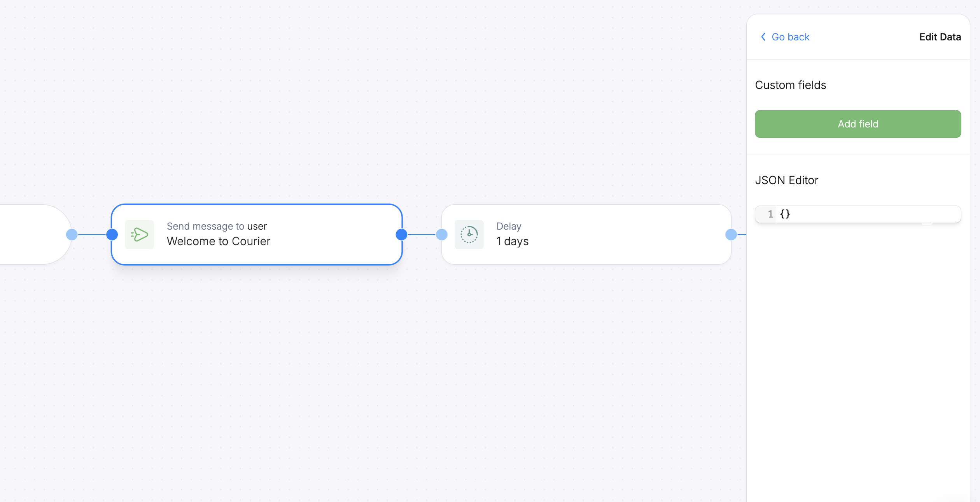The height and width of the screenshot is (502, 980).
Task: Click the Go back link
Action: pos(791,37)
